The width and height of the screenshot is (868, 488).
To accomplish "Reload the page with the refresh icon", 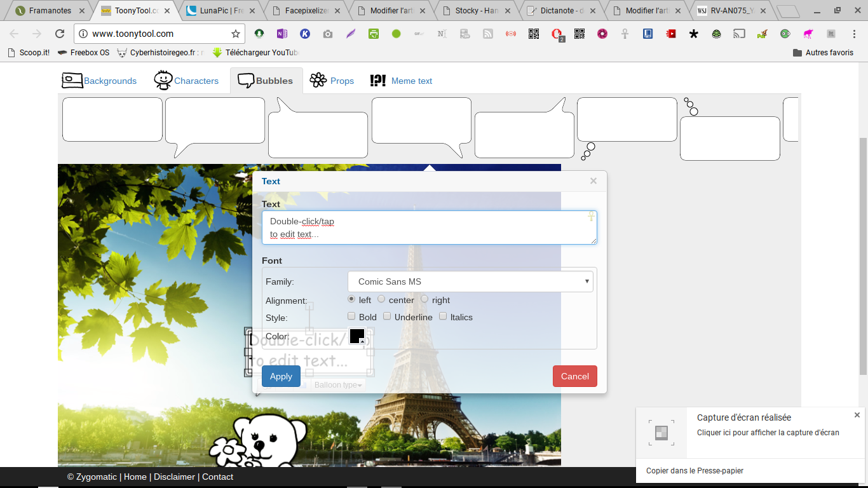I will [x=60, y=34].
